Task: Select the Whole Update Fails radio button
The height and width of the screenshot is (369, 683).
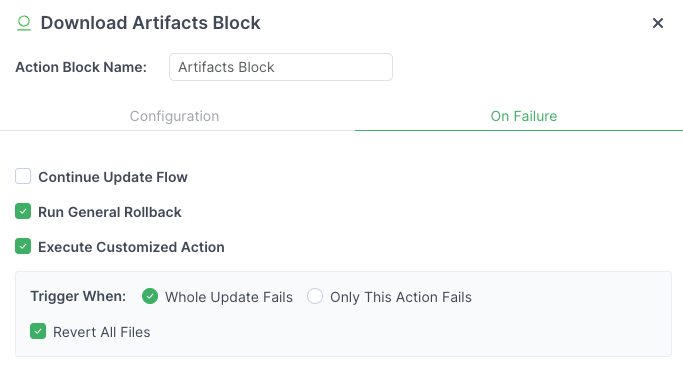Action: [x=150, y=296]
